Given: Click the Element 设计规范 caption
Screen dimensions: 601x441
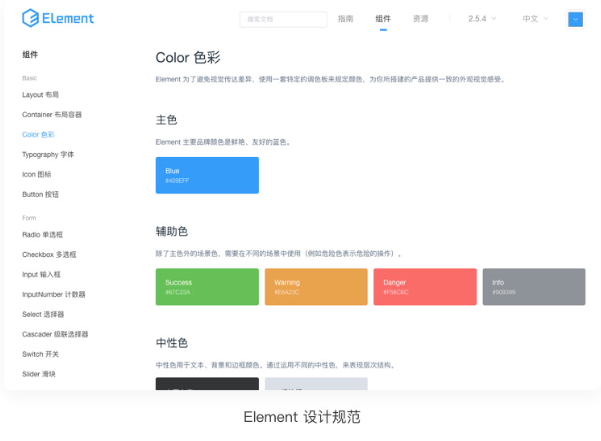Looking at the screenshot, I should pyautogui.click(x=302, y=417).
